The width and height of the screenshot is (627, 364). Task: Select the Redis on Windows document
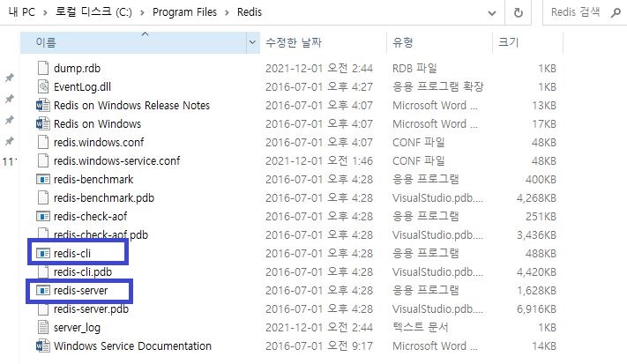pyautogui.click(x=97, y=124)
